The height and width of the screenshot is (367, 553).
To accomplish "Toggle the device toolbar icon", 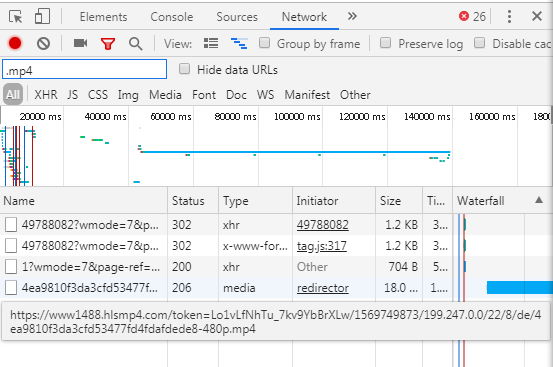I will (42, 17).
